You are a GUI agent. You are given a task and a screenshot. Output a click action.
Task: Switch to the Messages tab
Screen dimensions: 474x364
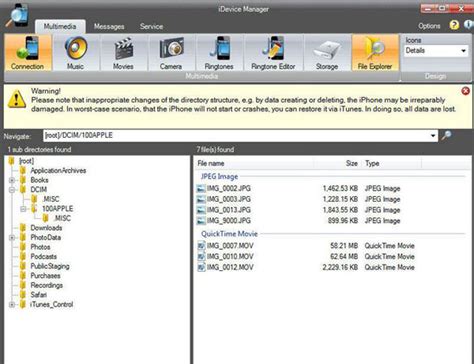pyautogui.click(x=109, y=26)
